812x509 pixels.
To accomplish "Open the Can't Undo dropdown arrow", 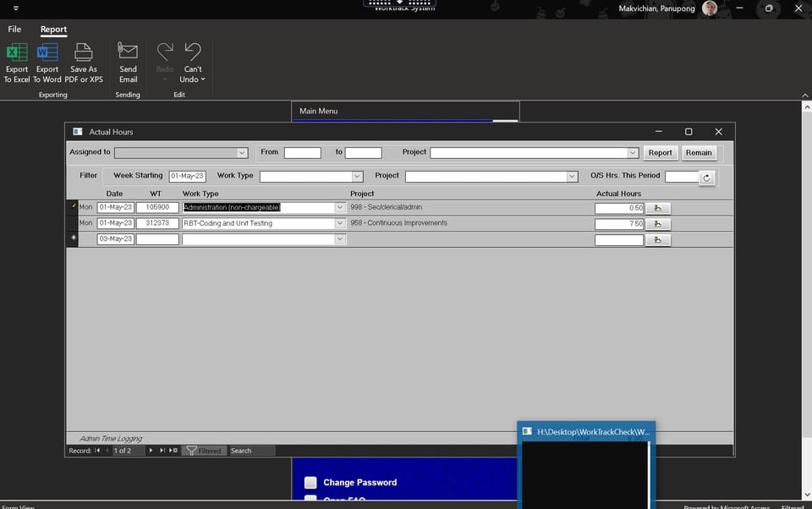I will tap(203, 79).
